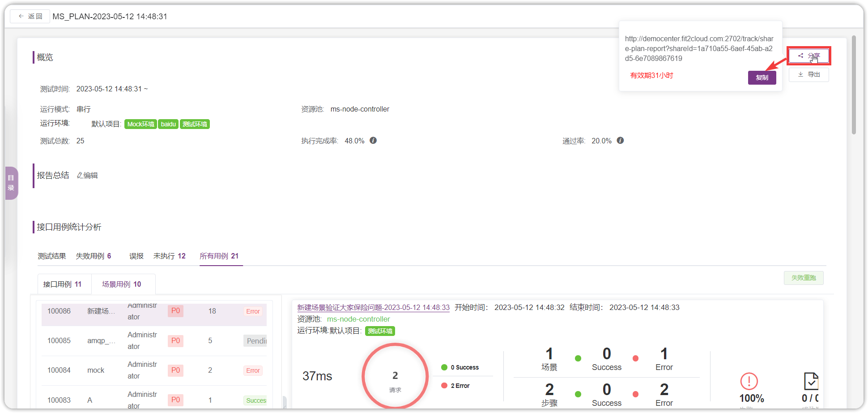
Task: Select case row 100085 amqp
Action: coord(154,341)
